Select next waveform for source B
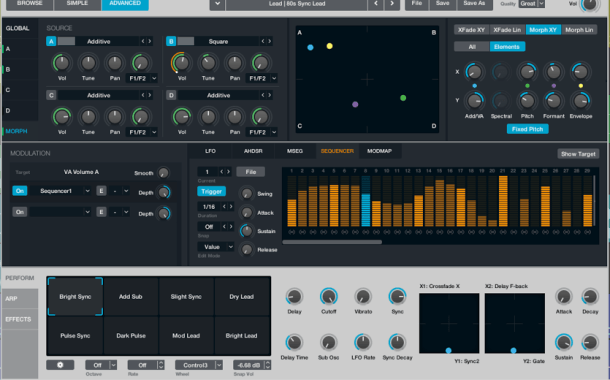Screen dimensions: 610x380 pyautogui.click(x=269, y=41)
